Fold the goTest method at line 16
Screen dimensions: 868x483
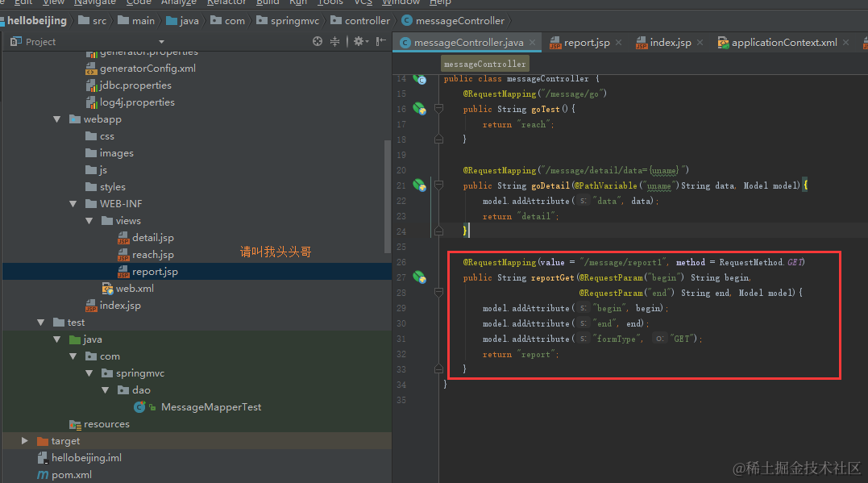pos(438,109)
